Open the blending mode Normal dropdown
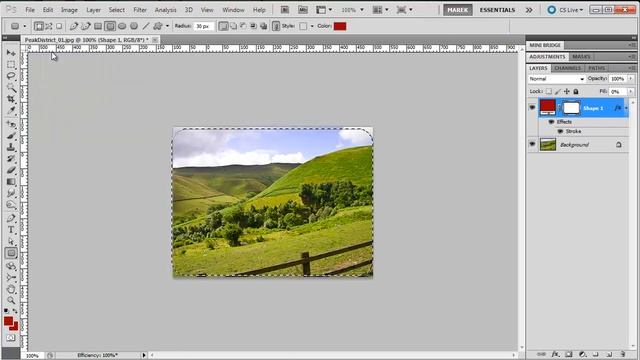 (x=557, y=79)
